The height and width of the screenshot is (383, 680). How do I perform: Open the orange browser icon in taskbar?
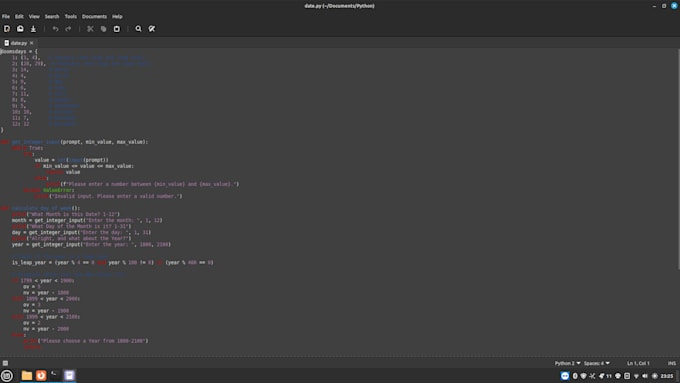click(41, 376)
